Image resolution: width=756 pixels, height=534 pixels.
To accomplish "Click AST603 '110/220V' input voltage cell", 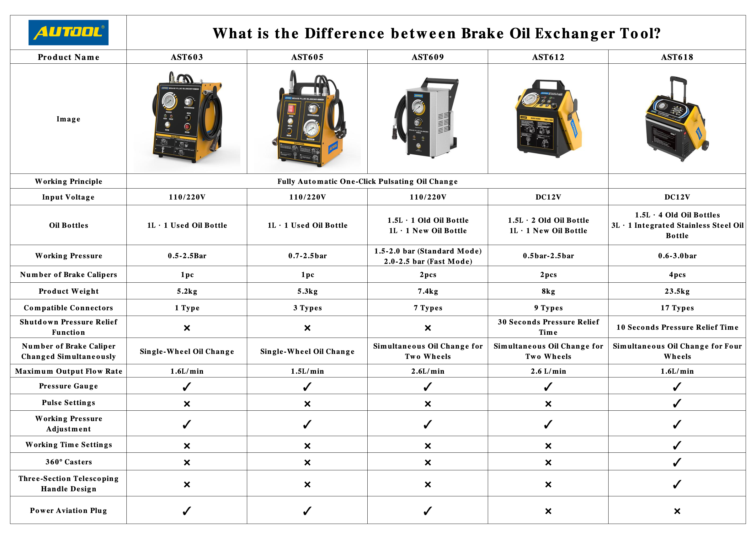I will pos(187,197).
